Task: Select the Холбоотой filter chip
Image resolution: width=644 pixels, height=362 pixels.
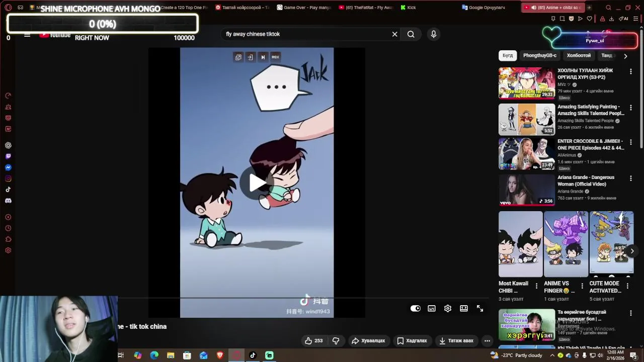Action: click(x=579, y=56)
